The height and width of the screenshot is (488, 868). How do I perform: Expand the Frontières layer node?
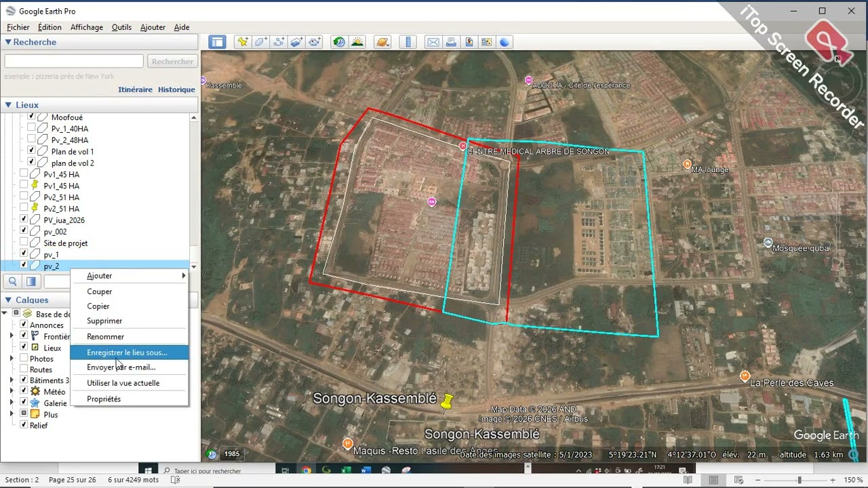pos(12,336)
